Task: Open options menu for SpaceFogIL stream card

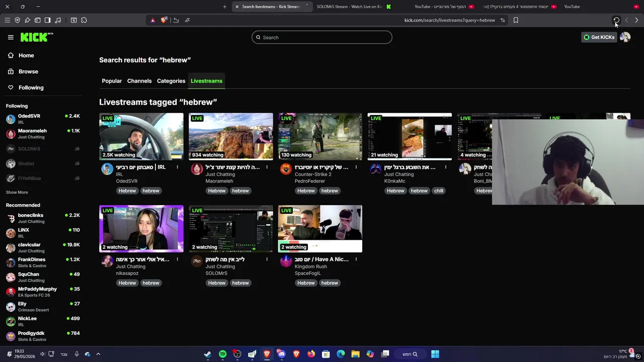Action: [x=356, y=259]
